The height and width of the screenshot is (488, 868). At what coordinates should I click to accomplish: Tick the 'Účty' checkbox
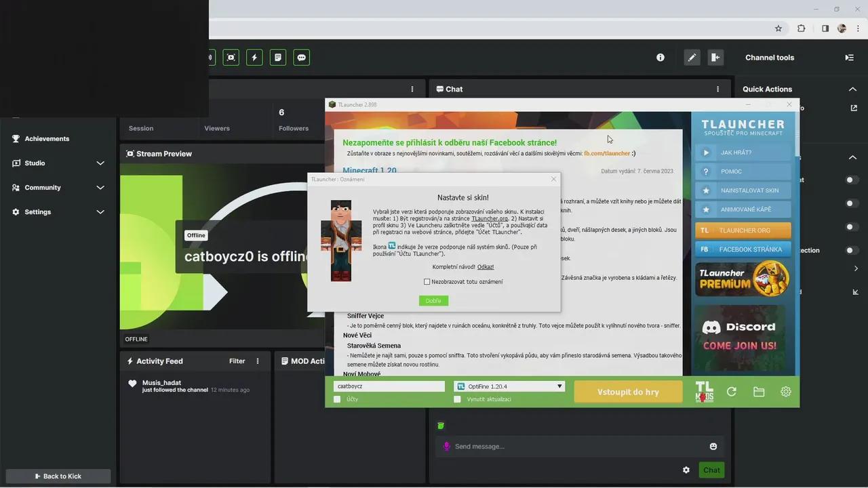point(337,399)
